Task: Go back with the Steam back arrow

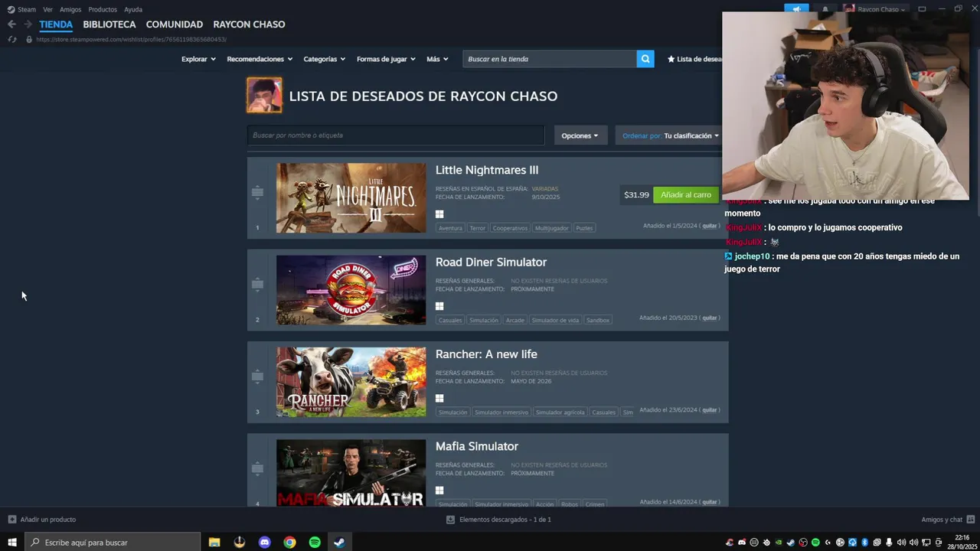Action: click(11, 24)
